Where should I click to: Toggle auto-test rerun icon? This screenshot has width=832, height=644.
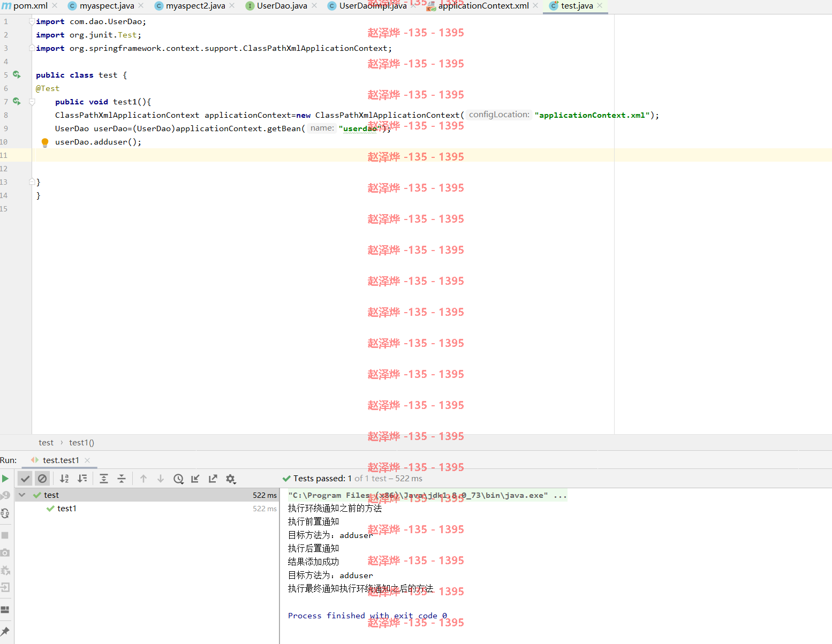[5, 513]
